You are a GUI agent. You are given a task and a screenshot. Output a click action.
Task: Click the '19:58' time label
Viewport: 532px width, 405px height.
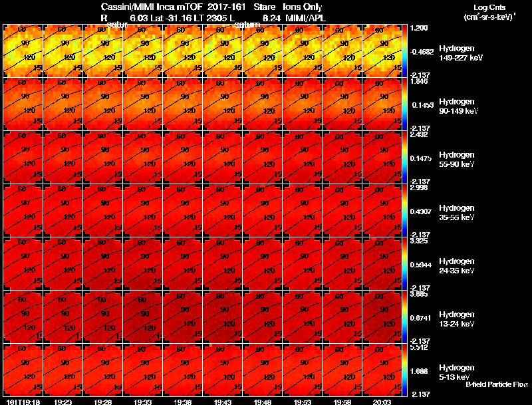click(342, 402)
